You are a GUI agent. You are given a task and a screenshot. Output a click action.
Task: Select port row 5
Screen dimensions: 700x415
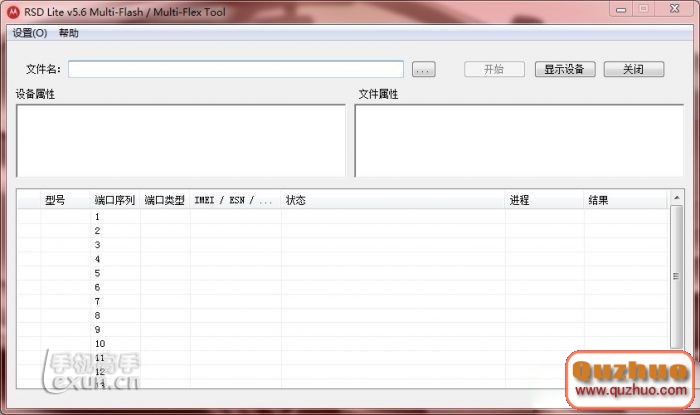tap(342, 273)
